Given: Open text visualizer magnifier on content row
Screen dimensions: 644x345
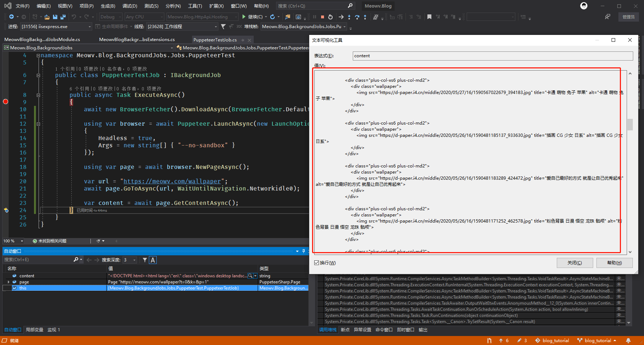Looking at the screenshot, I should 250,276.
